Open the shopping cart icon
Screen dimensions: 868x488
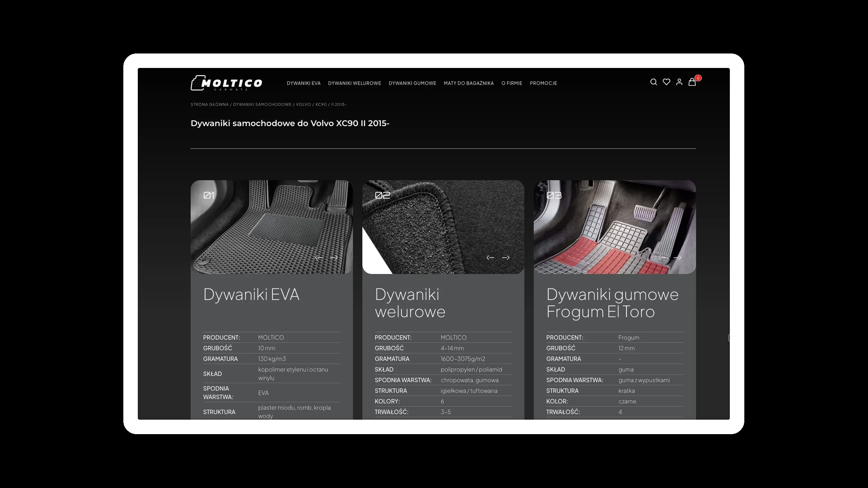[x=692, y=82]
